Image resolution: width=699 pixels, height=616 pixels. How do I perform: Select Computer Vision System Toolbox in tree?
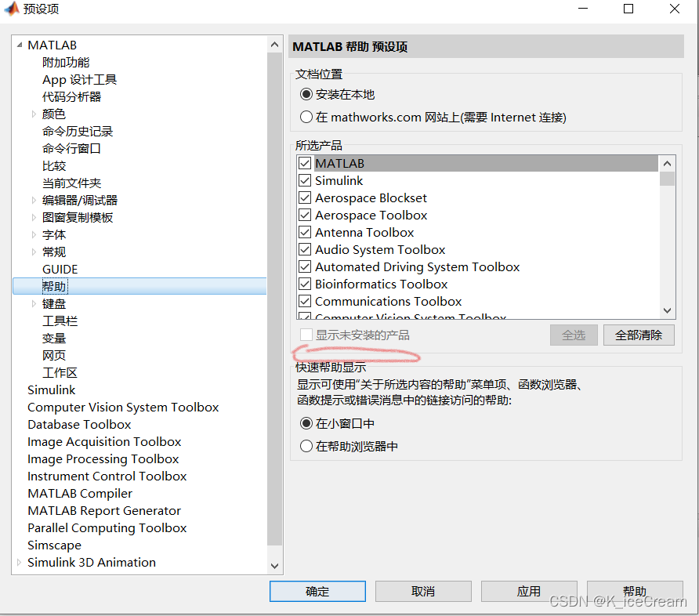123,408
